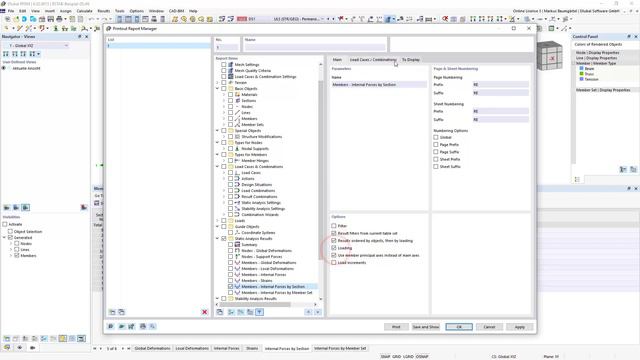The height and width of the screenshot is (360, 640).
Task: Click the Save and Show button
Action: click(x=425, y=327)
